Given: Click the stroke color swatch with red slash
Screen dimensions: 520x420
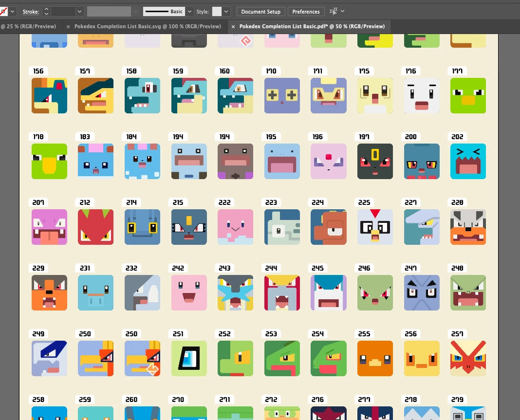Looking at the screenshot, I should (x=3, y=12).
